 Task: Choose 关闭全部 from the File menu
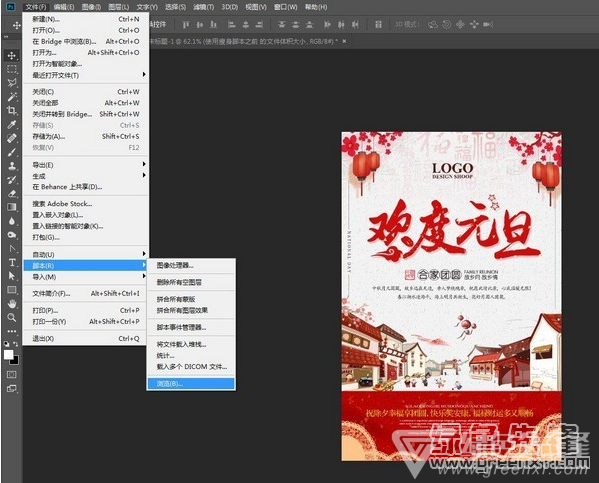pos(86,103)
